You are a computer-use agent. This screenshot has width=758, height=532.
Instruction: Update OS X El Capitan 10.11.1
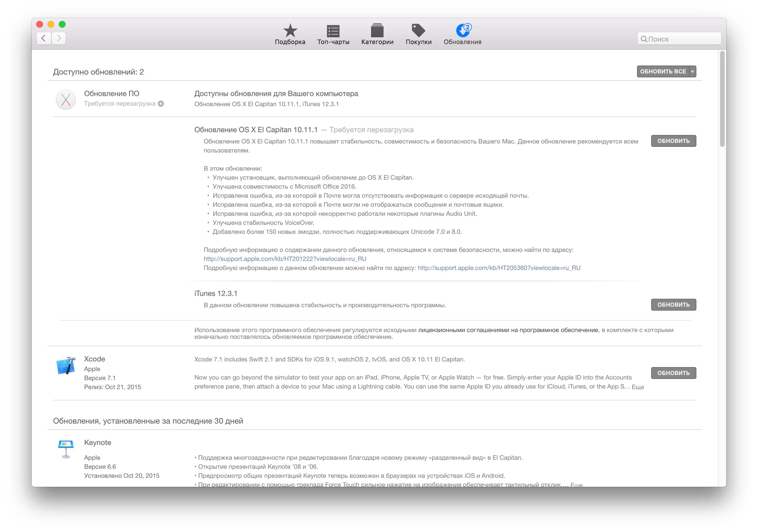click(x=673, y=141)
